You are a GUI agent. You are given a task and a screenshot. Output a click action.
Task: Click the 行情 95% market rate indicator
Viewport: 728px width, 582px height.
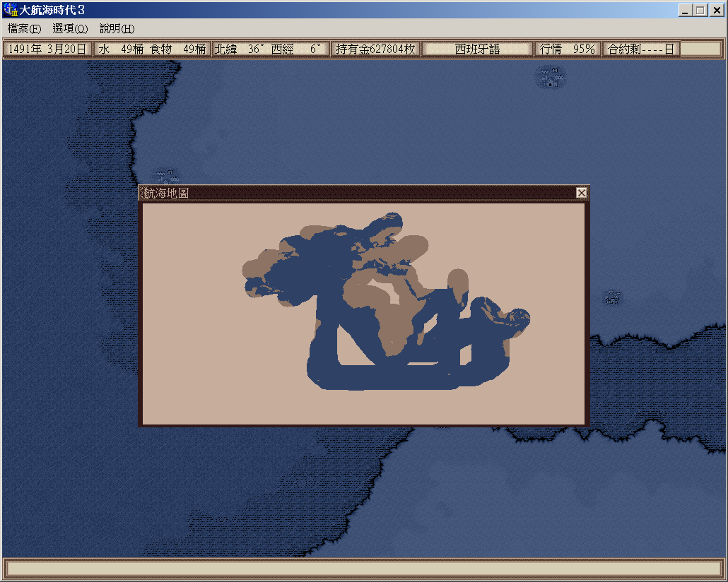568,49
